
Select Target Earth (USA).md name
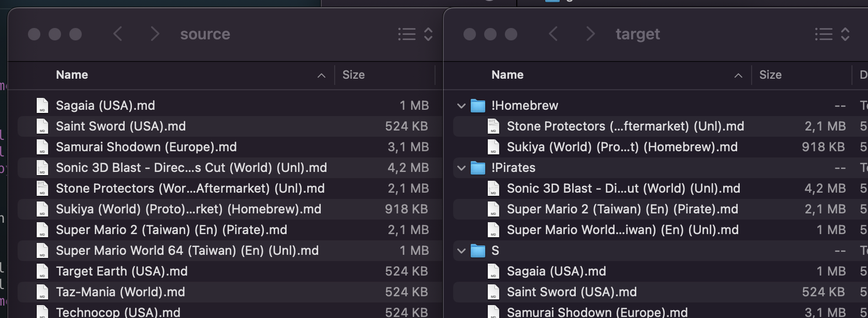coord(122,271)
